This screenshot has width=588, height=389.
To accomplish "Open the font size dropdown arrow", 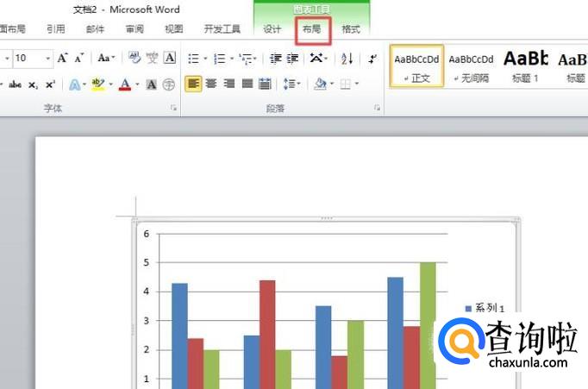I will tap(48, 59).
